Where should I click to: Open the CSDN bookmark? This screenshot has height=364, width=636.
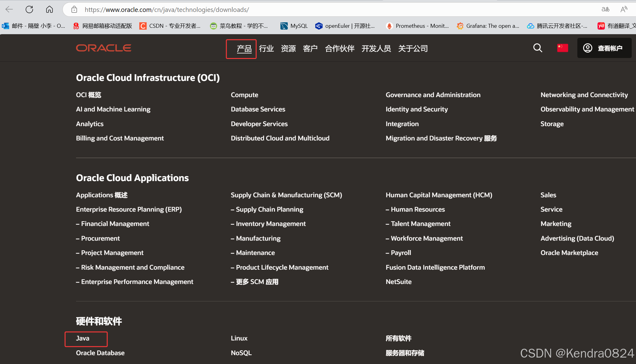tap(170, 26)
